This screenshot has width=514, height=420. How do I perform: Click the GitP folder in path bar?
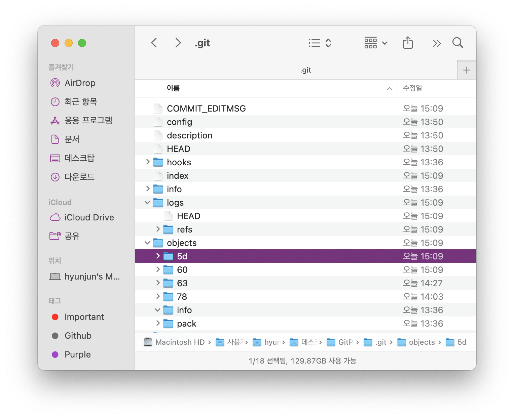point(340,342)
